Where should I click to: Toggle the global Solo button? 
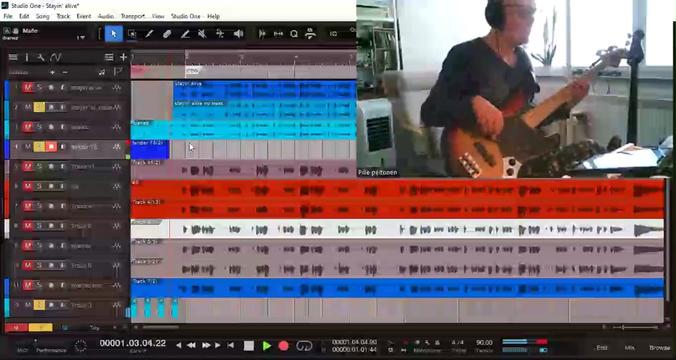41,328
